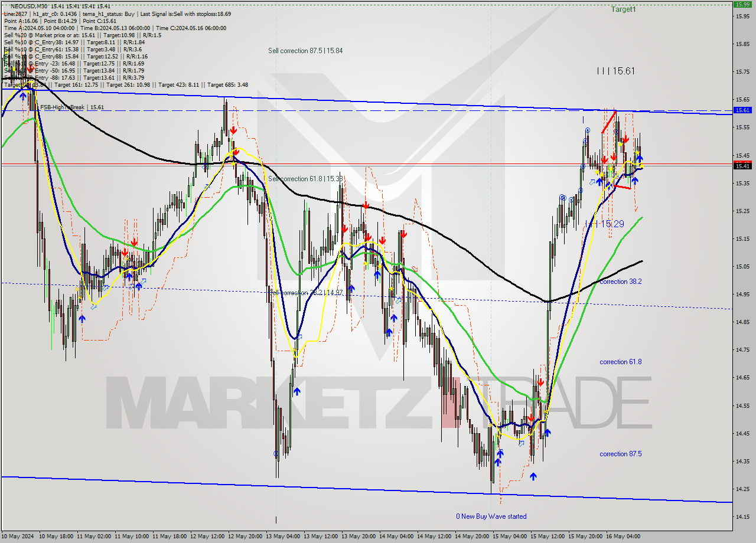Click the green 15.99 price tag
Image resolution: width=756 pixels, height=543 pixels.
point(742,4)
